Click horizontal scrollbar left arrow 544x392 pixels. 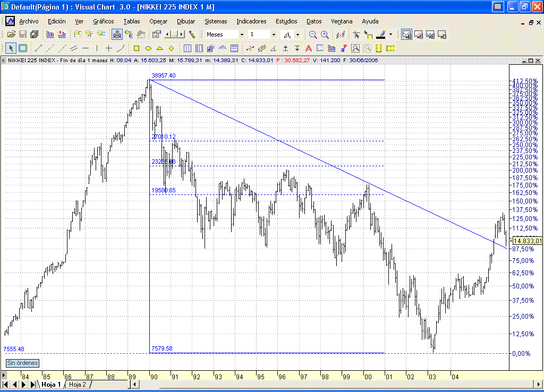(x=134, y=385)
